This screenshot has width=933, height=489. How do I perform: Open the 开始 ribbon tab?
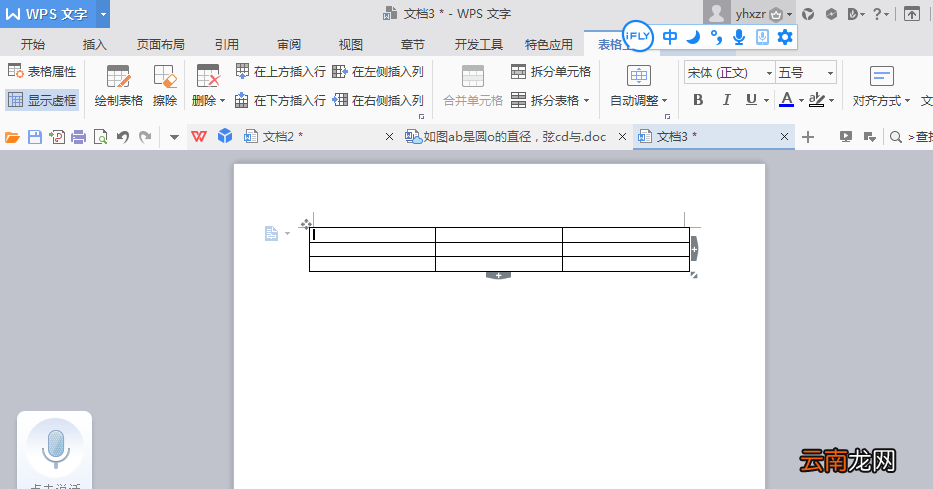point(33,45)
